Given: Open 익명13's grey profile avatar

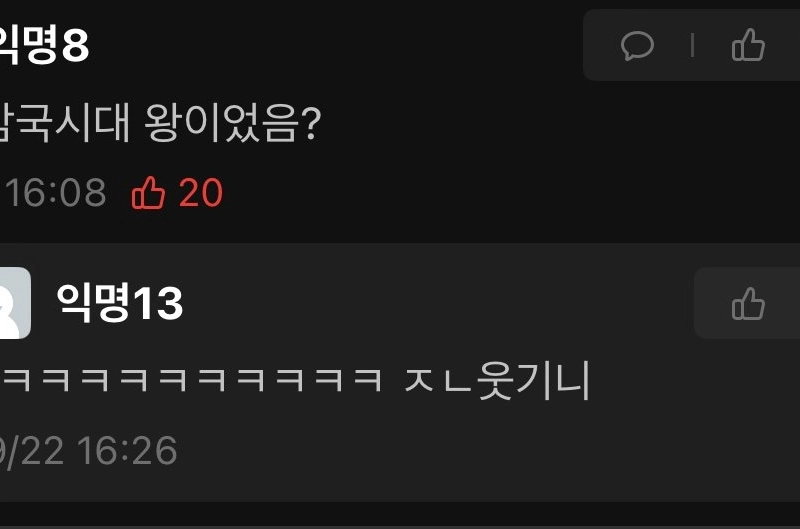Looking at the screenshot, I should 15,303.
